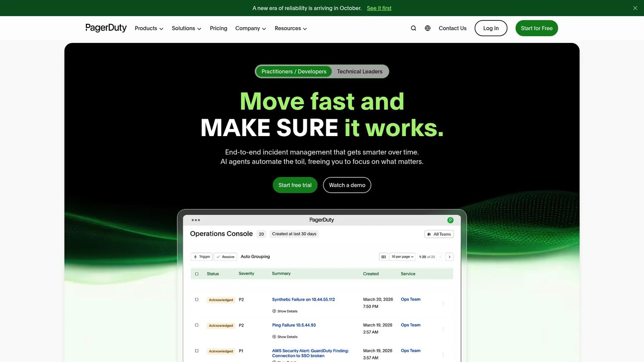
Task: Dismiss the announcement banner with the X
Action: [x=635, y=8]
